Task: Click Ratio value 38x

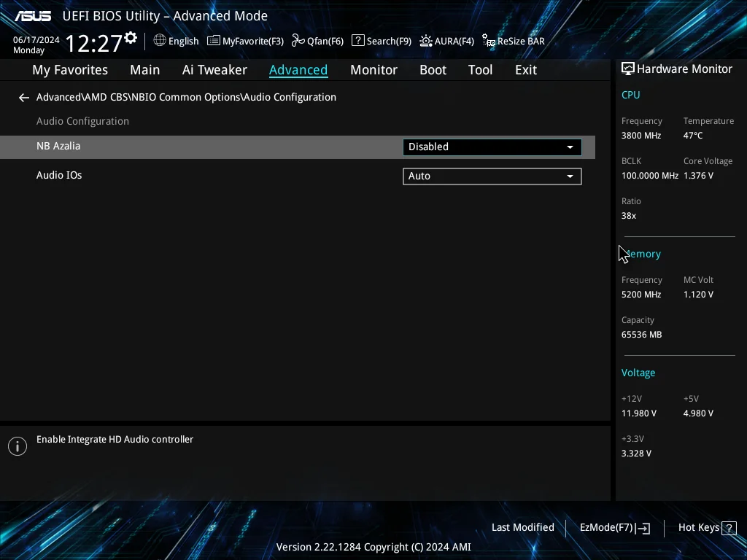Action: tap(629, 216)
